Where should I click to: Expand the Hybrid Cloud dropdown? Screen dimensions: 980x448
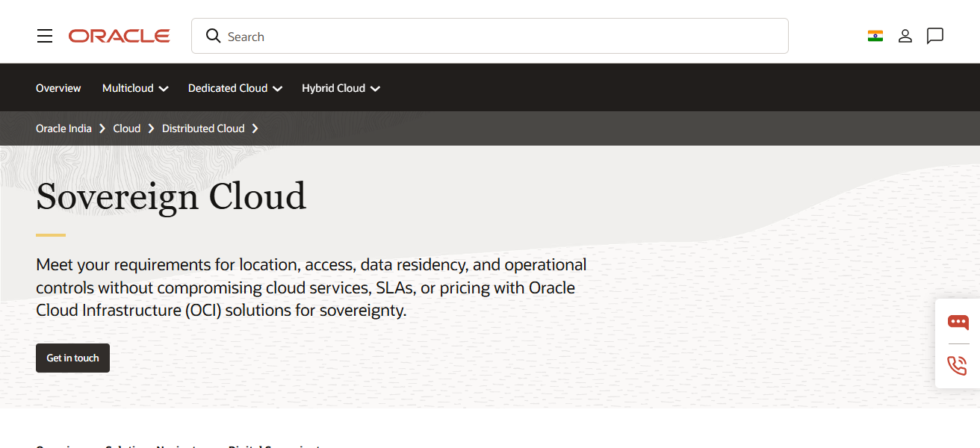pyautogui.click(x=341, y=87)
